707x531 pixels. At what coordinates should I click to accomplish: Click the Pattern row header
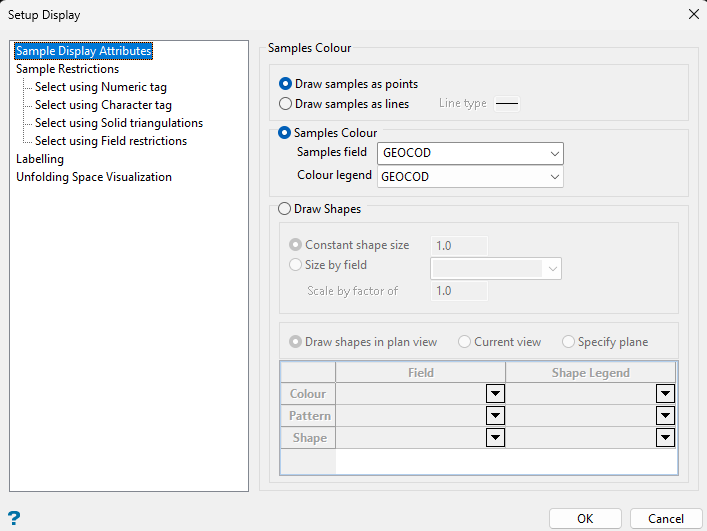click(x=308, y=416)
